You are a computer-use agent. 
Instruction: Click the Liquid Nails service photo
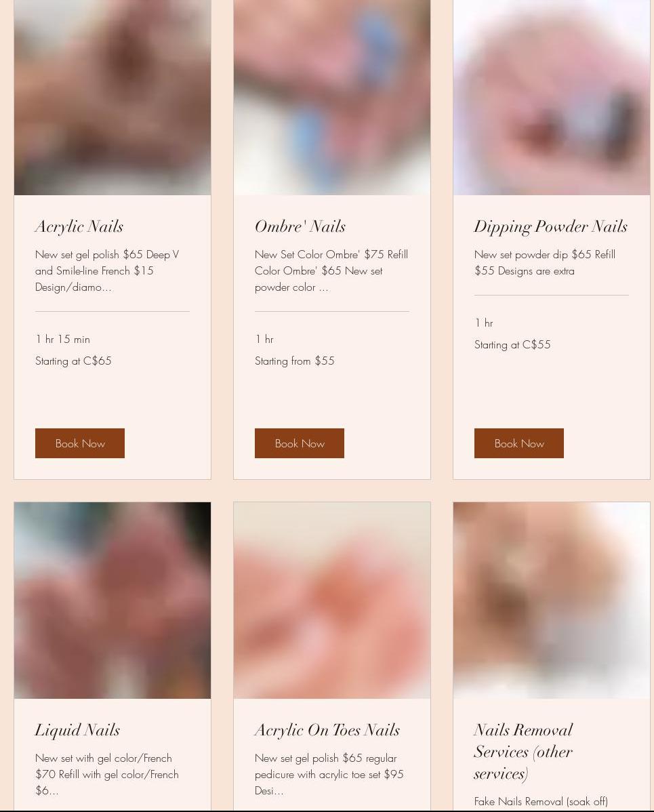[113, 601]
